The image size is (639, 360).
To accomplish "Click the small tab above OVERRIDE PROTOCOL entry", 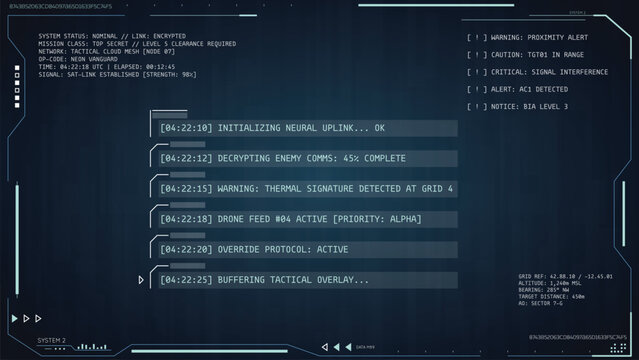I will click(x=187, y=236).
